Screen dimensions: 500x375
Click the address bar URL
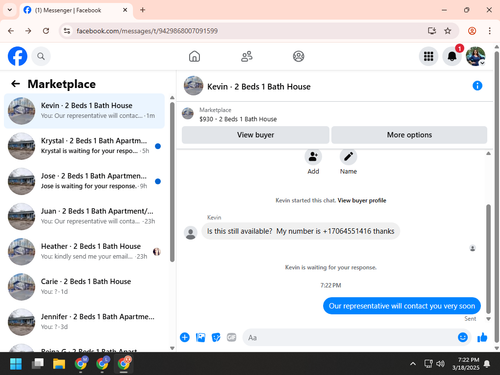[147, 31]
